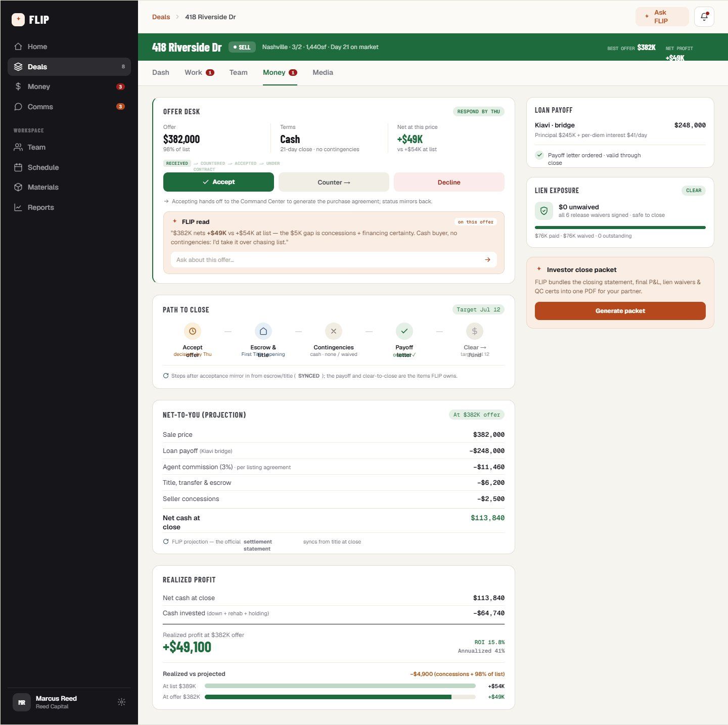Counter the offer

[334, 182]
